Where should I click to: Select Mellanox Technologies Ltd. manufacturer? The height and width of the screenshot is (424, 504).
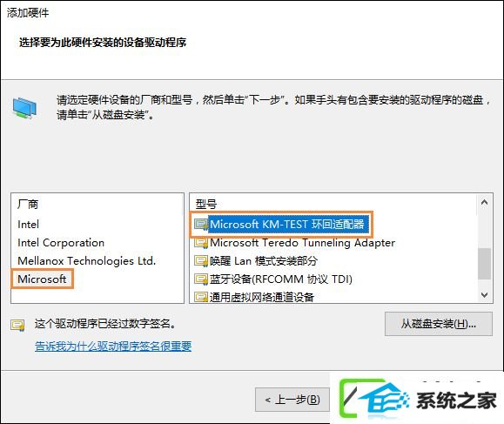tap(87, 260)
